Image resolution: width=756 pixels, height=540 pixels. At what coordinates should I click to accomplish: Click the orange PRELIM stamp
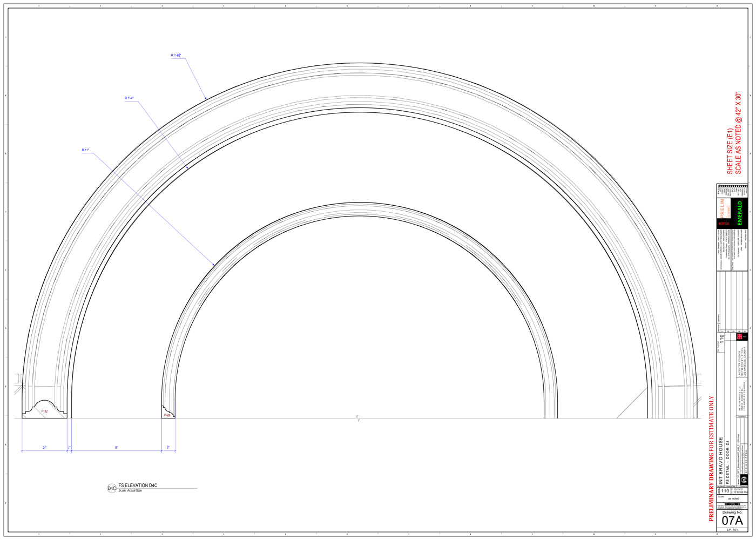click(x=723, y=208)
